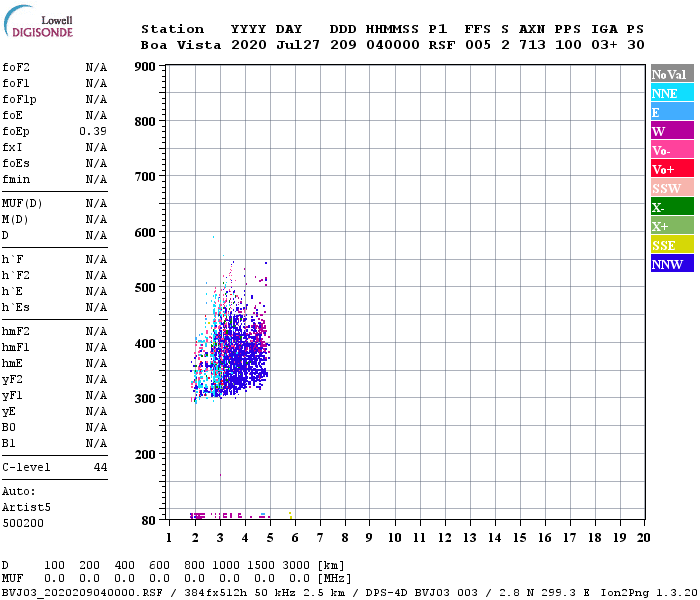Click the 10 MHz frequency axis label

point(395,538)
